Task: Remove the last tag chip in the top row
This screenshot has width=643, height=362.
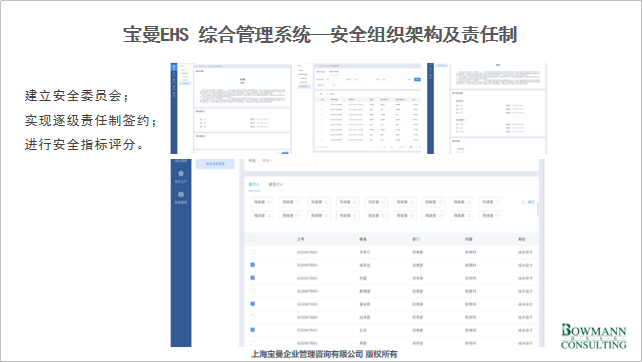Action: tap(497, 202)
